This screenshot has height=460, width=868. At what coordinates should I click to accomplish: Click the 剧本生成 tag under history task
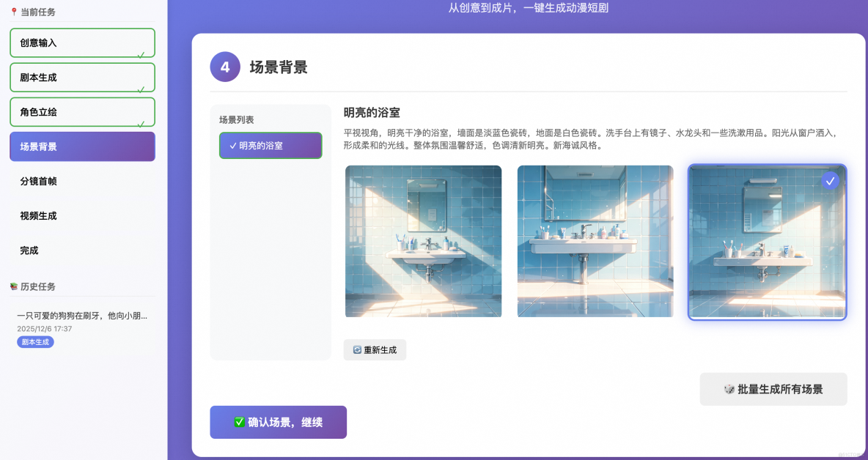tap(34, 341)
